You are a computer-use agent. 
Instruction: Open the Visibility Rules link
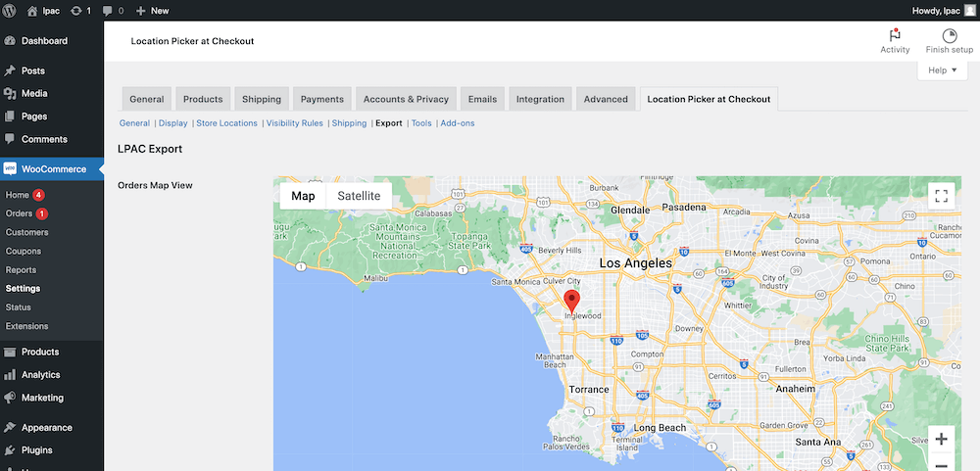(295, 123)
